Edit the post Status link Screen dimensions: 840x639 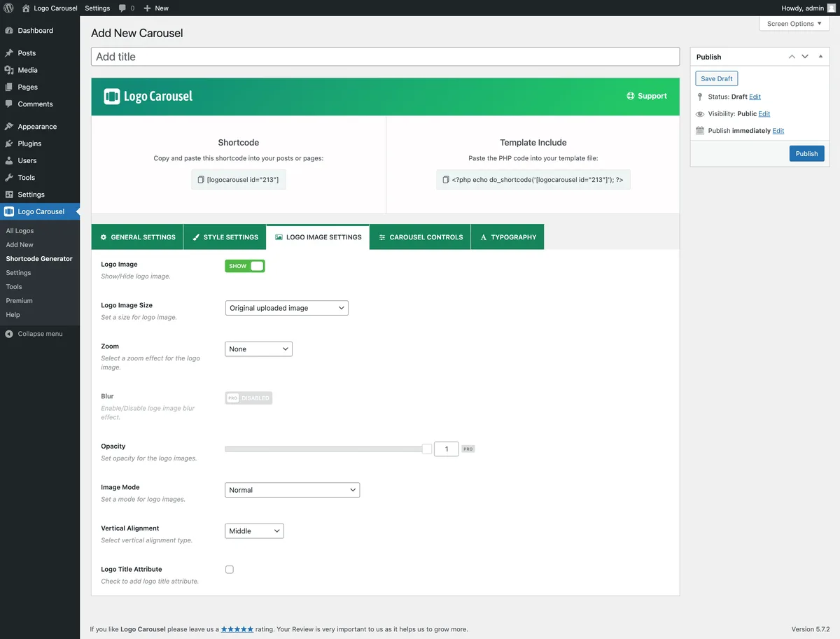coord(755,97)
